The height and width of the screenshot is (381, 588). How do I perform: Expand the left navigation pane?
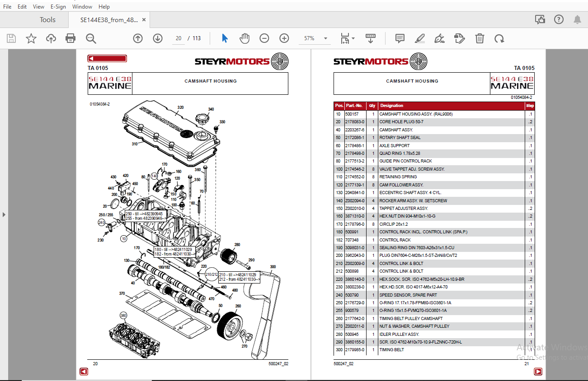pos(4,214)
